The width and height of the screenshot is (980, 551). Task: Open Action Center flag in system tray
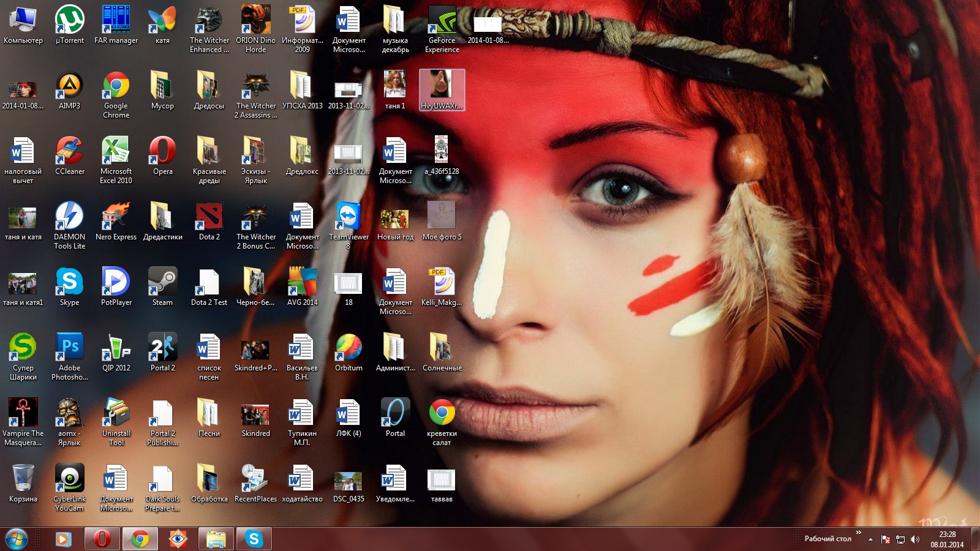(x=886, y=539)
